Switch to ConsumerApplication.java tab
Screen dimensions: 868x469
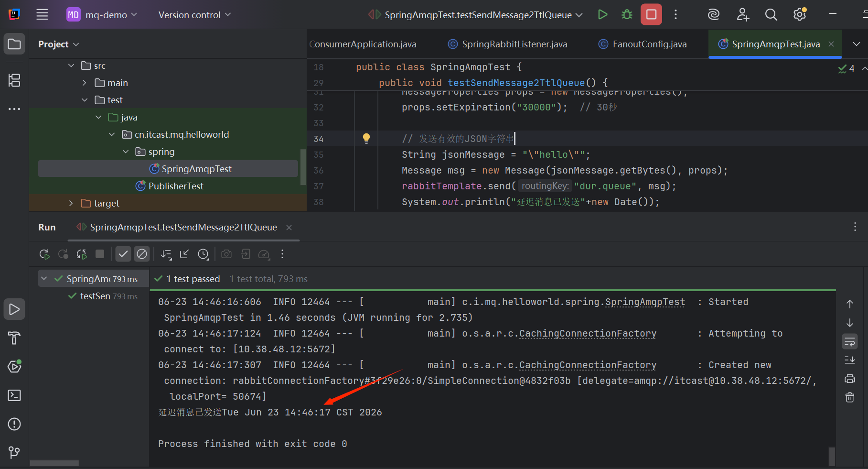coord(363,44)
